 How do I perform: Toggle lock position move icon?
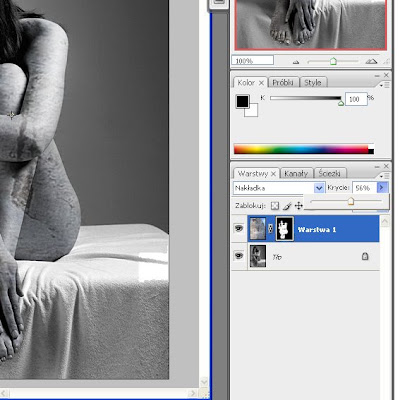click(x=299, y=206)
